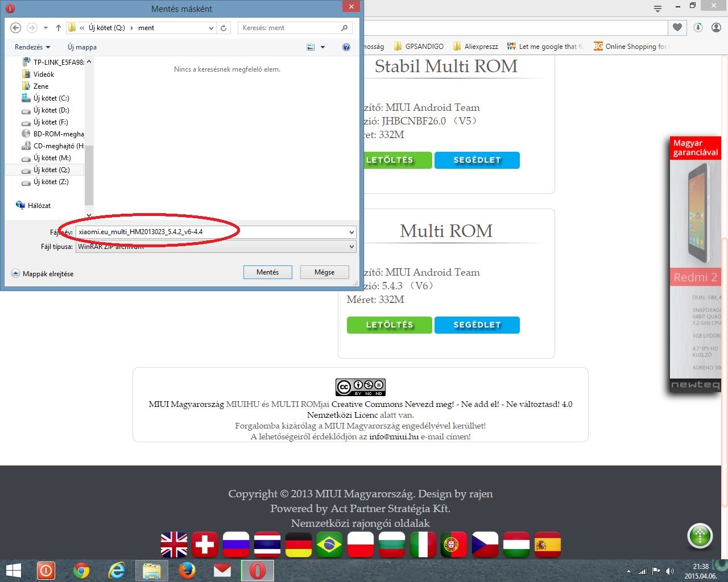Open SEGÉDLET for Multi ROM V6

point(477,325)
